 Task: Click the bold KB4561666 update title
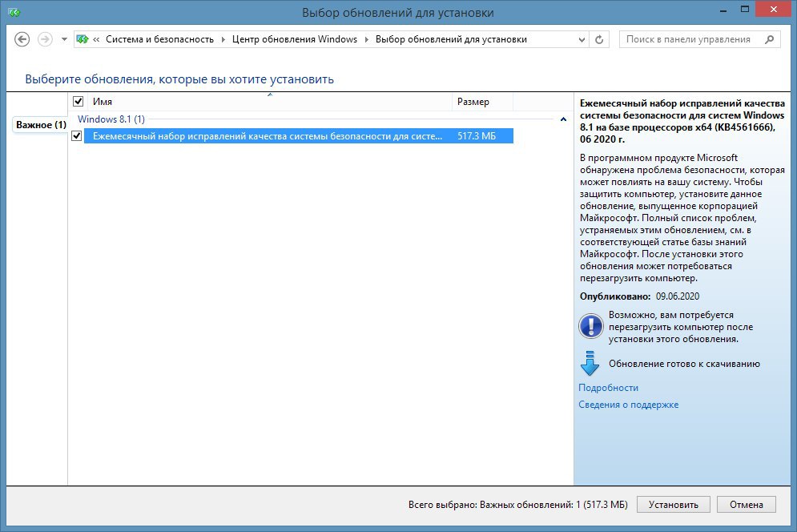(x=682, y=121)
